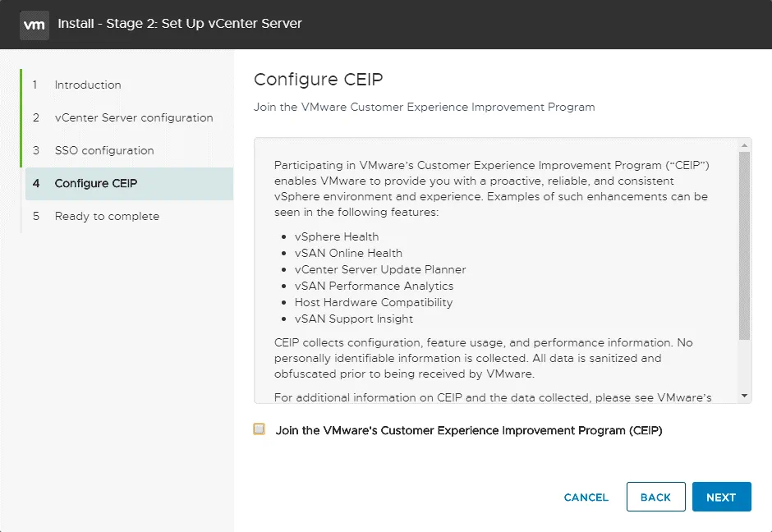The height and width of the screenshot is (532, 772).
Task: Jump to the Ready to complete step
Action: click(107, 216)
